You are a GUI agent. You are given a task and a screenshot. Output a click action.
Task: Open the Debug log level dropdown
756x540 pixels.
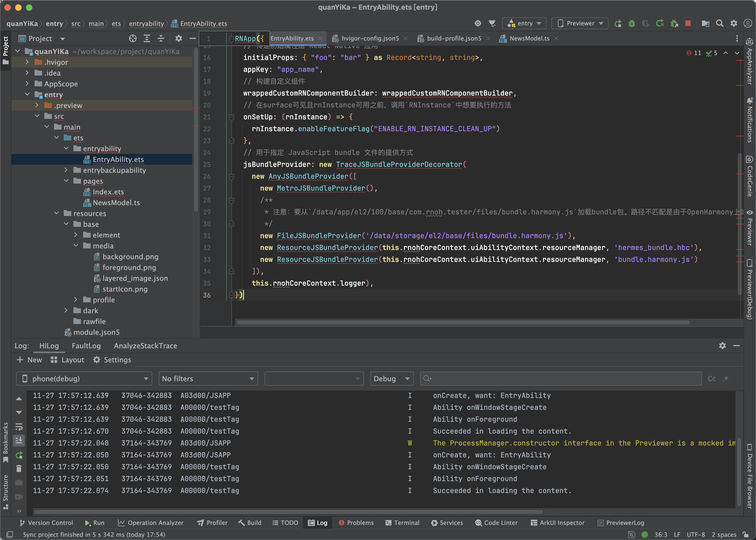tap(391, 378)
